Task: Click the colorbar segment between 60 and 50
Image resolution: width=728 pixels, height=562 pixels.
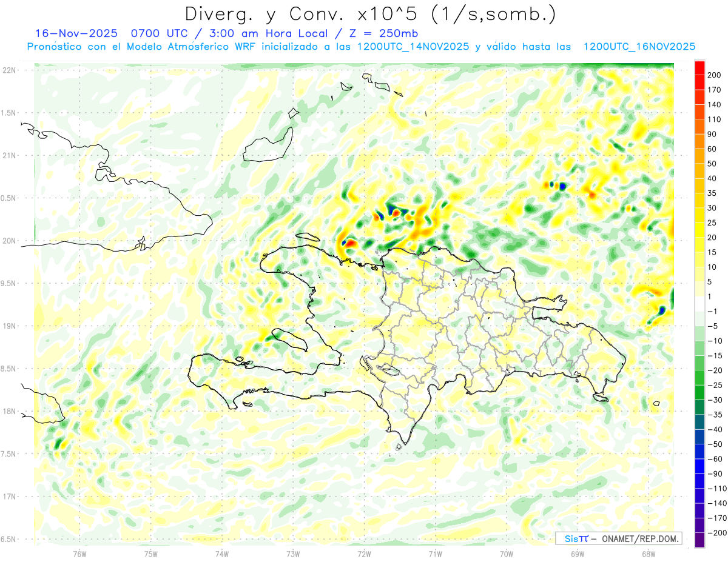Action: pyautogui.click(x=699, y=156)
